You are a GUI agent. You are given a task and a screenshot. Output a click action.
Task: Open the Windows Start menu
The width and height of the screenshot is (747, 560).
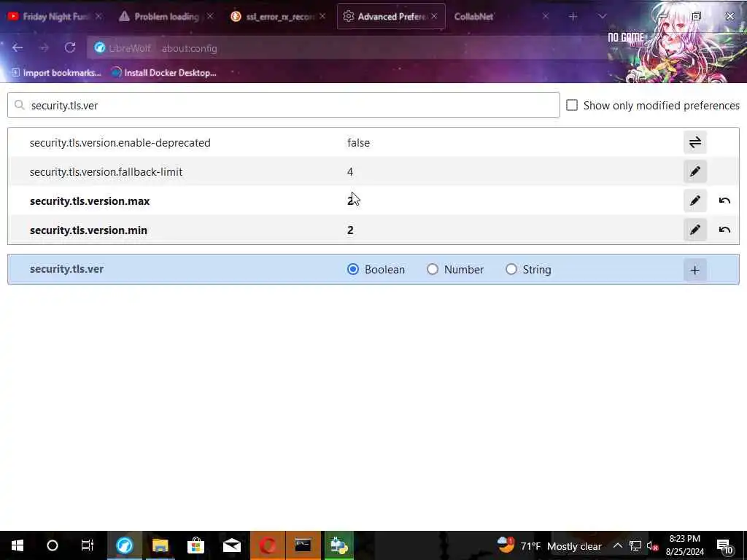click(18, 545)
